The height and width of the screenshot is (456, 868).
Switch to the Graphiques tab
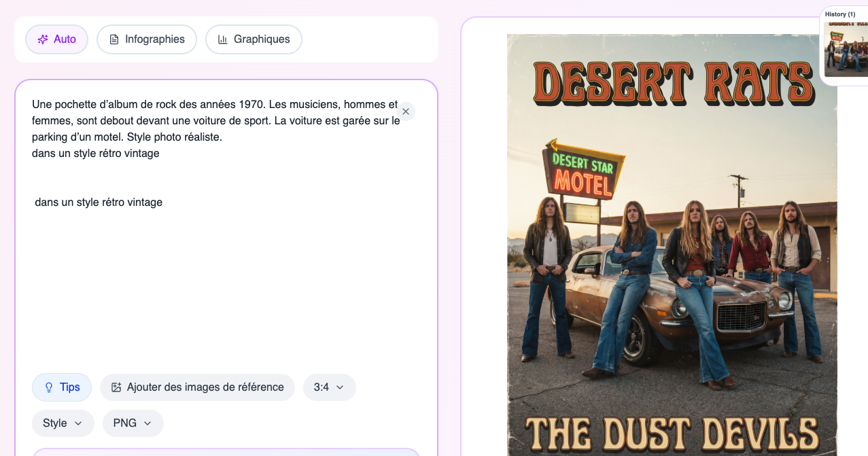point(254,39)
